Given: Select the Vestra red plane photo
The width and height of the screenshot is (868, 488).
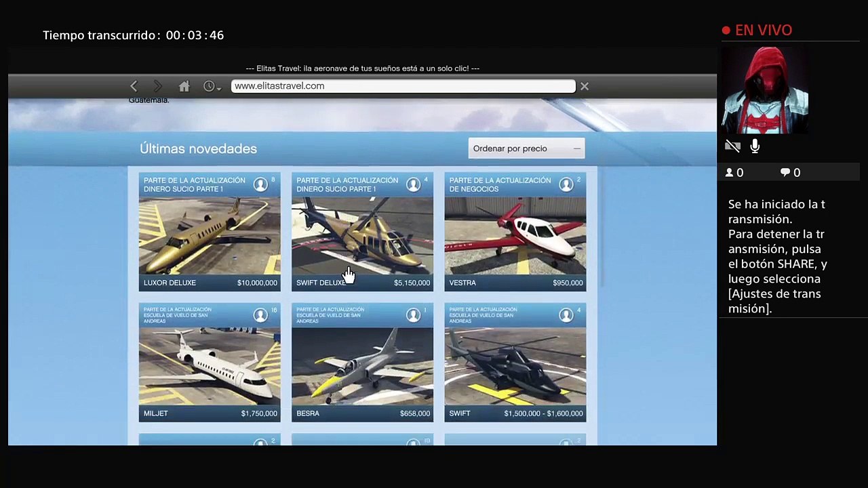Looking at the screenshot, I should (x=515, y=236).
